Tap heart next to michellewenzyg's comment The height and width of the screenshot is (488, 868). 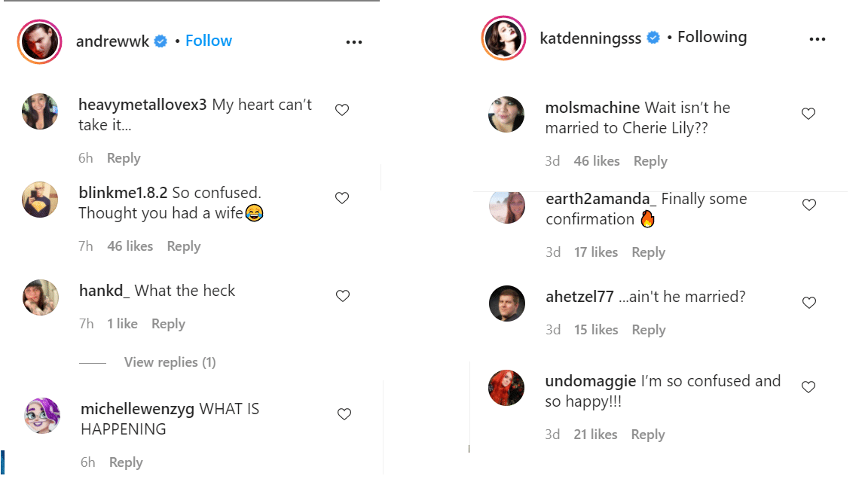344,414
